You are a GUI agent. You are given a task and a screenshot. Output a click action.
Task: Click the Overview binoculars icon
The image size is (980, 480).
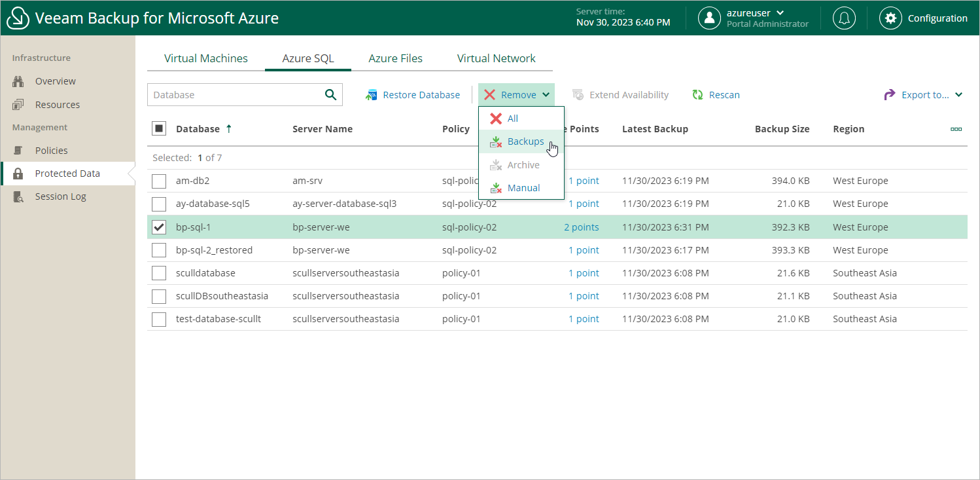coord(18,81)
